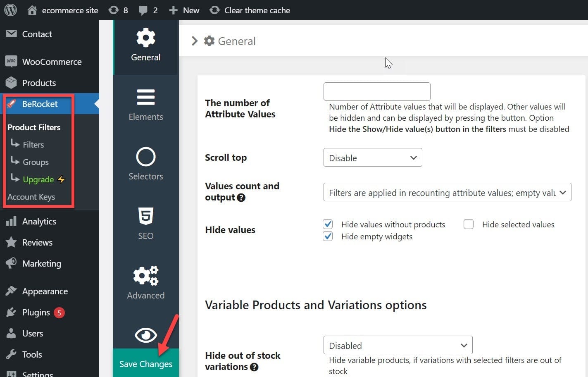The width and height of the screenshot is (588, 377).
Task: Open the Account Keys link
Action: [x=31, y=197]
